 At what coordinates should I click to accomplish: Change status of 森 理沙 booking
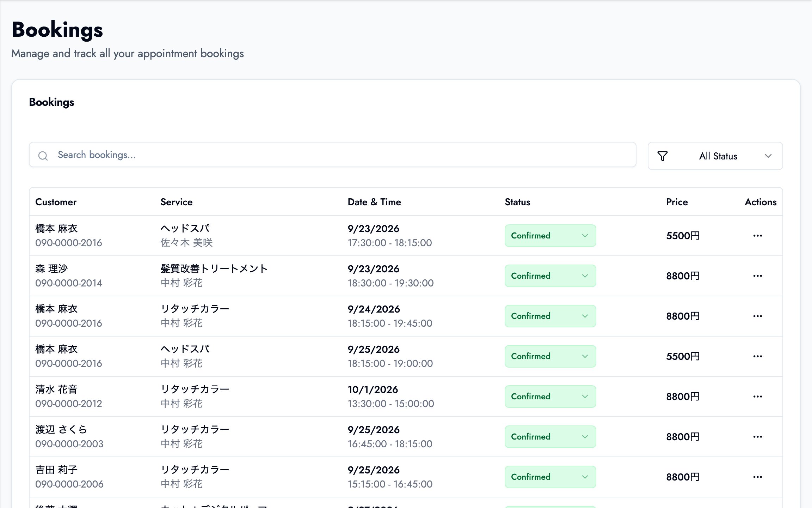pyautogui.click(x=550, y=276)
